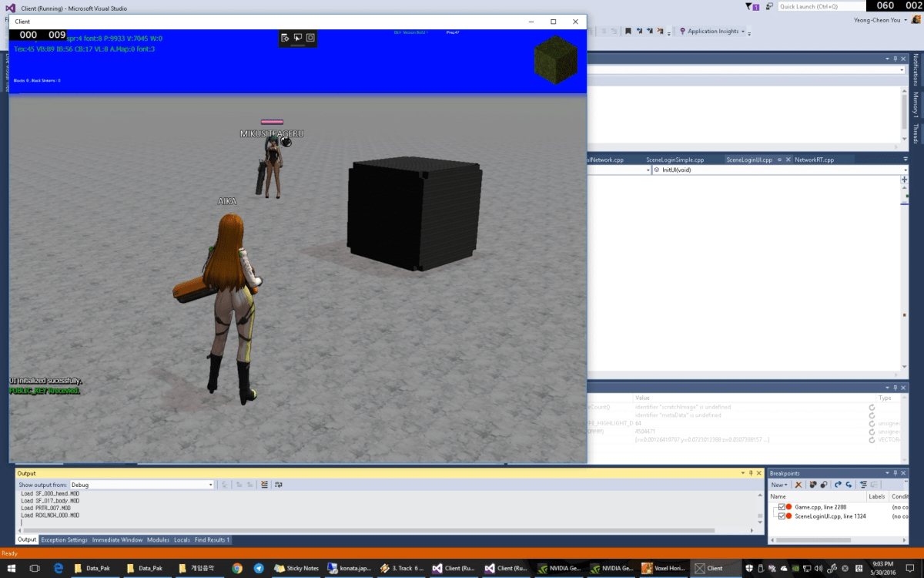Select the bookmark icon in the main toolbar
This screenshot has height=578, width=924.
(628, 30)
